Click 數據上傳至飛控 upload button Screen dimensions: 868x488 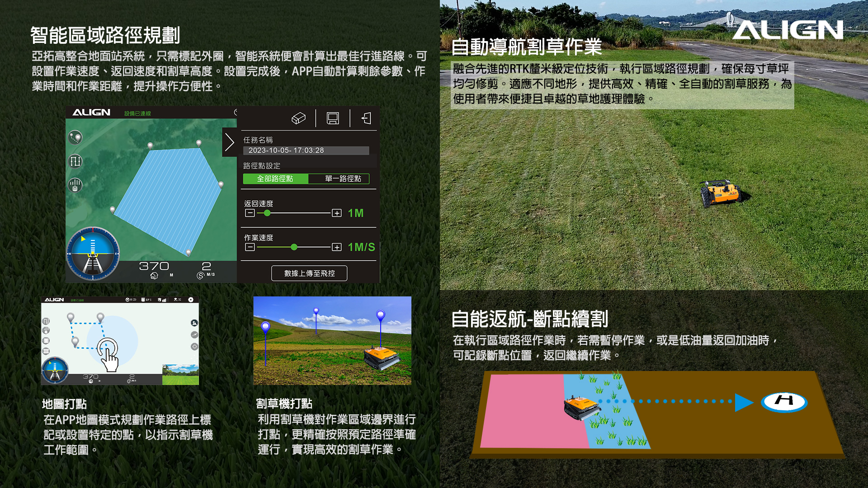coord(309,273)
